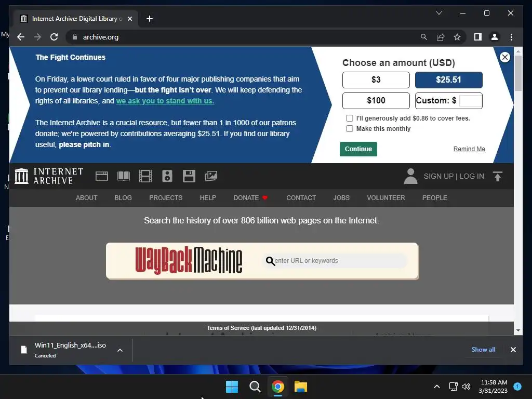Open the BLOG menu item

[x=123, y=198]
